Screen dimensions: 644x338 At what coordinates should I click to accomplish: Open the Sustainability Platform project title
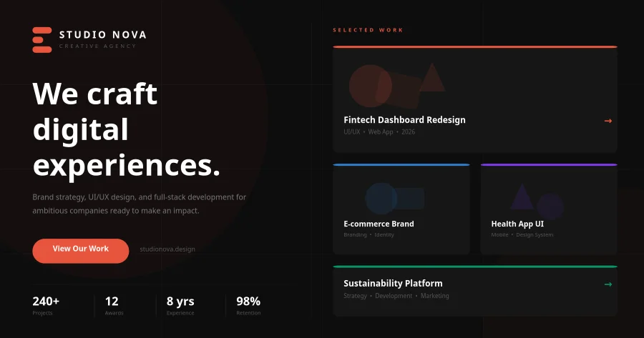pyautogui.click(x=393, y=283)
